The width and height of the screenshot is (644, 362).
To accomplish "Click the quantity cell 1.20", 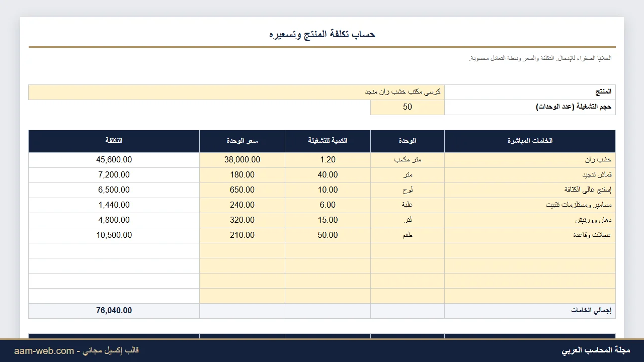I will click(x=328, y=160).
